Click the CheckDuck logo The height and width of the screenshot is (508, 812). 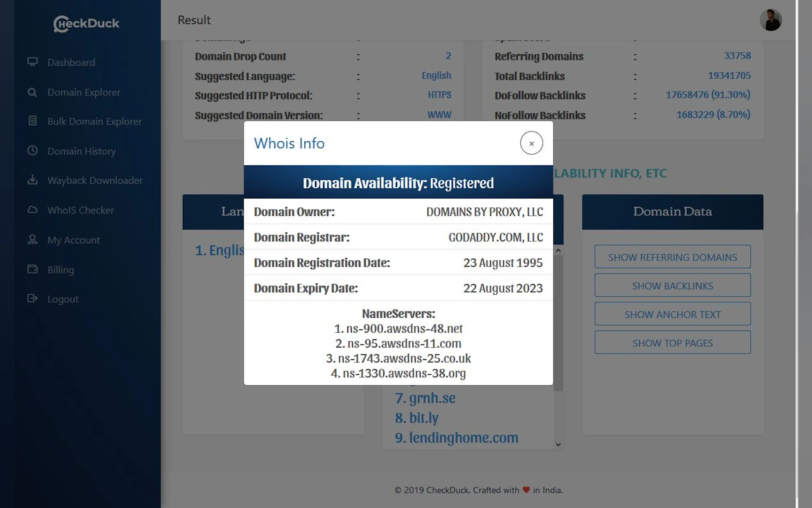tap(86, 24)
